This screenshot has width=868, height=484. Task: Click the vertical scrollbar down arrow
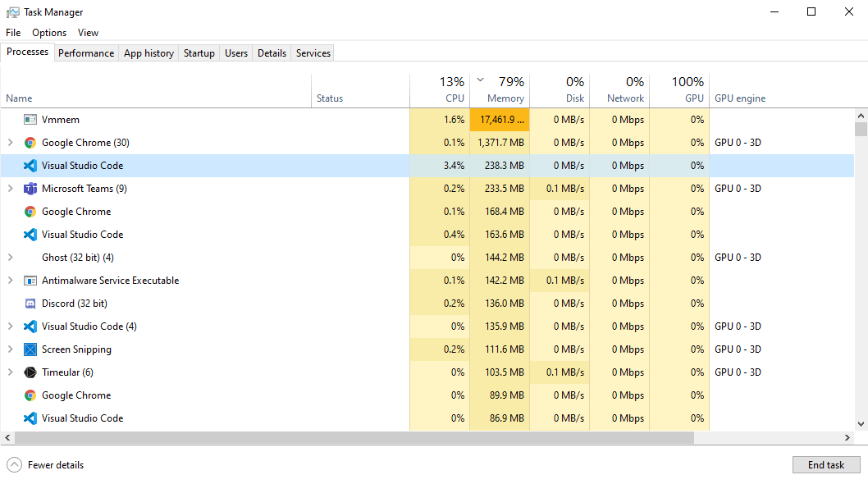[x=861, y=424]
